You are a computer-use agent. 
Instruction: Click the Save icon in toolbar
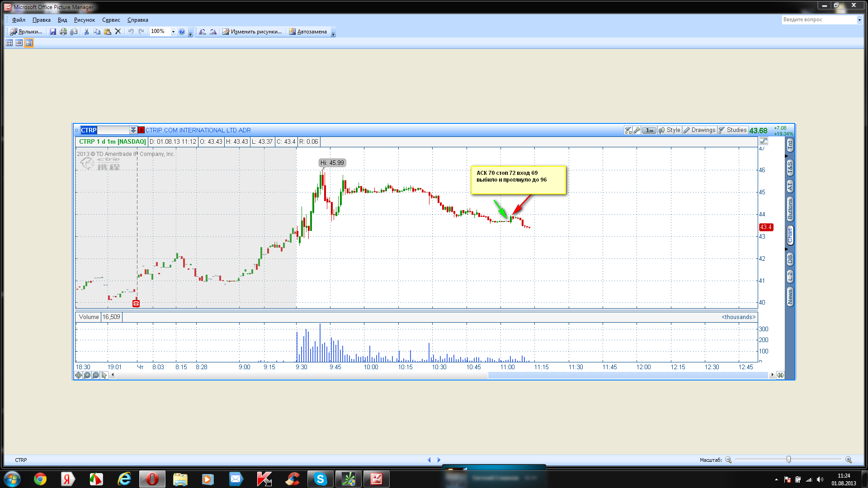point(53,32)
